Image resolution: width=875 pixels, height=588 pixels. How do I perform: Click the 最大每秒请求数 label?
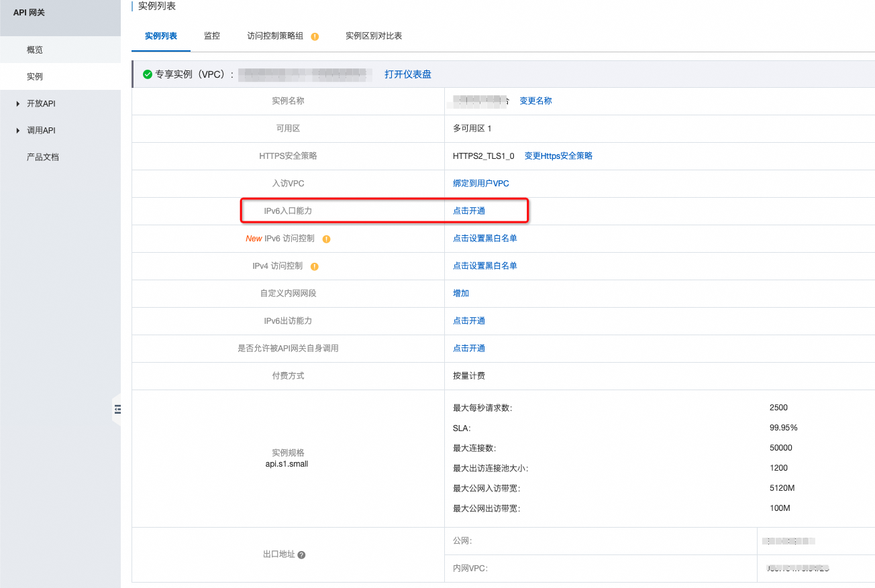tap(482, 408)
